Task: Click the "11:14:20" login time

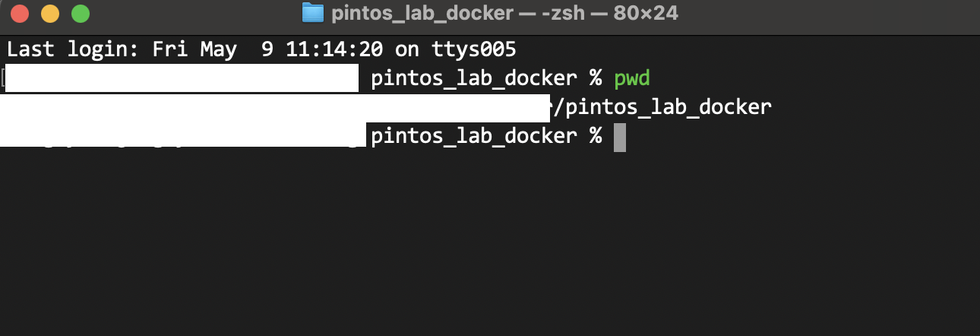Action: pos(334,50)
